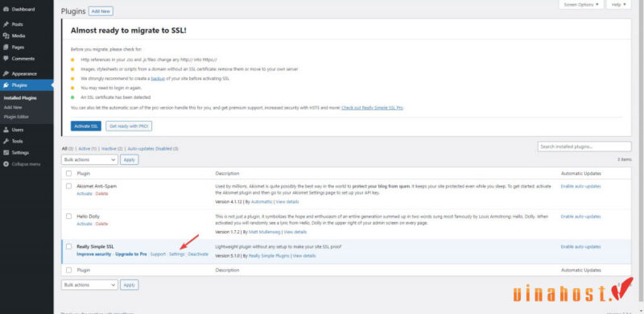Click the Dashboard icon in sidebar
644x314 pixels.
click(x=6, y=9)
